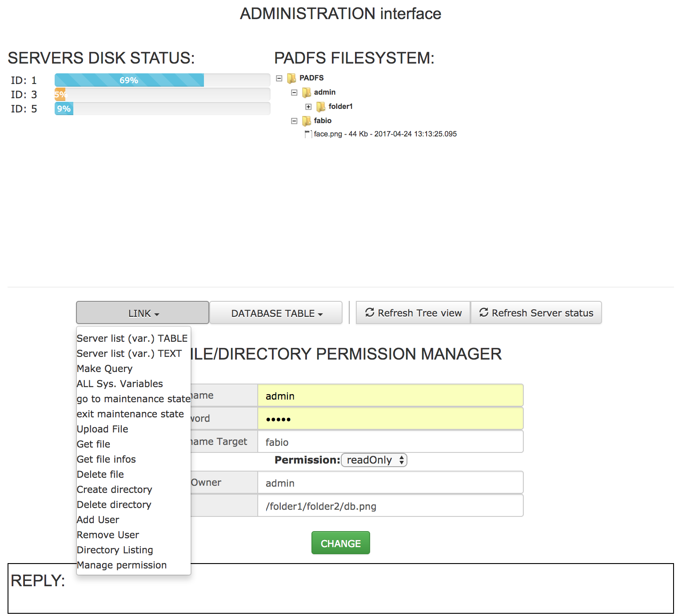
Task: Select Delete file menu entry
Action: tap(100, 475)
